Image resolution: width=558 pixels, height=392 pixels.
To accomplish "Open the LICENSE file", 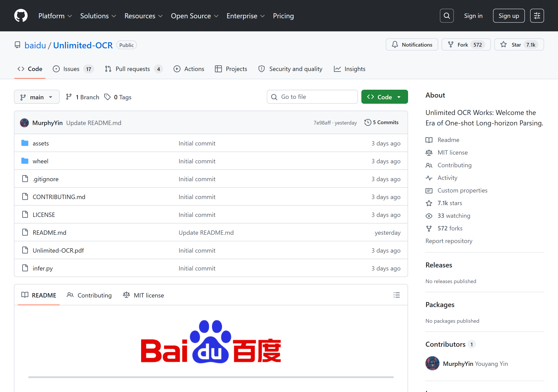I will pos(44,215).
